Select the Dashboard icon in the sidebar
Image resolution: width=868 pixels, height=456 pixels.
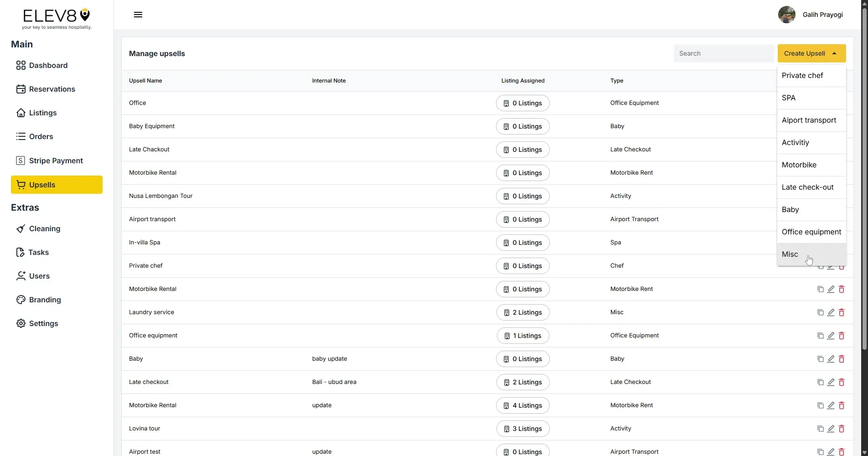(x=21, y=65)
